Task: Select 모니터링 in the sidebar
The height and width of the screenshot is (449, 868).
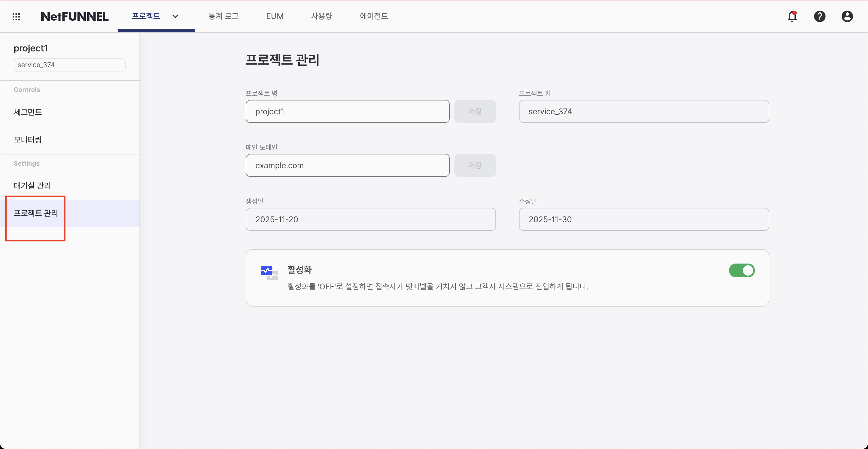Action: pos(27,139)
